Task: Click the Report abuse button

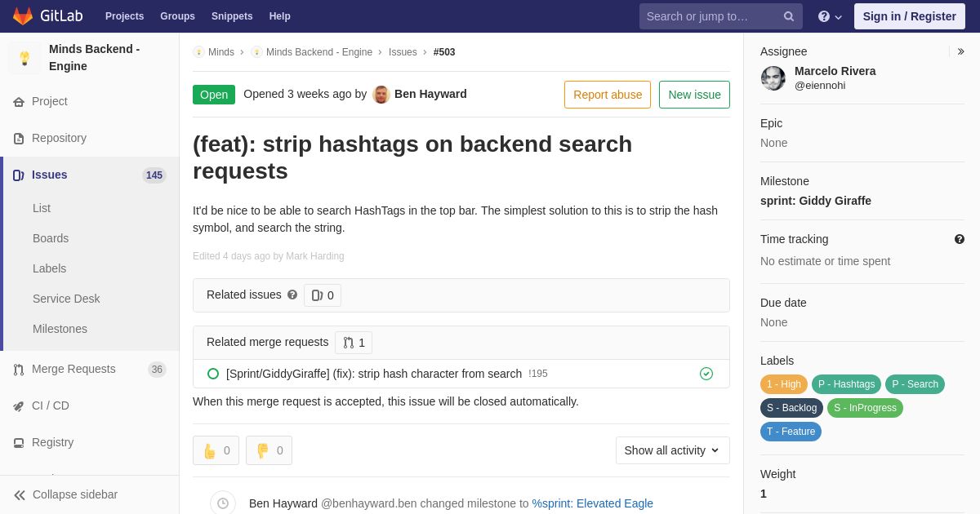Action: tap(608, 95)
